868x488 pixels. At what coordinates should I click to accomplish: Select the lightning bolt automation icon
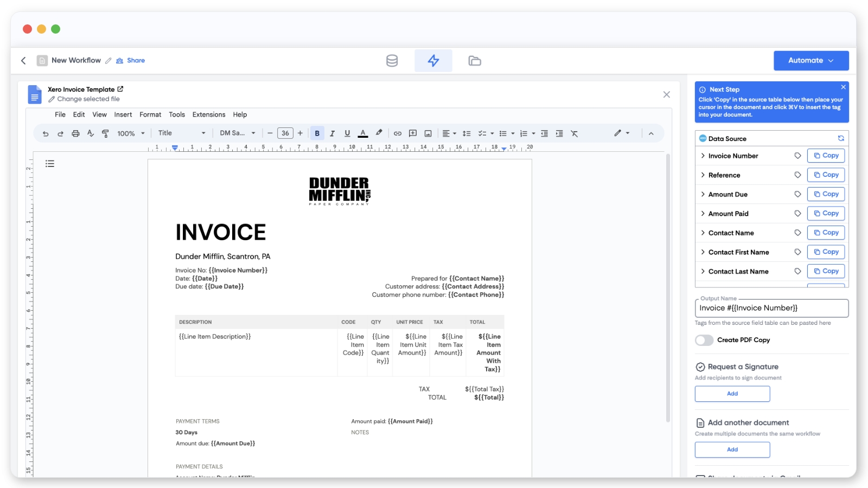[433, 61]
